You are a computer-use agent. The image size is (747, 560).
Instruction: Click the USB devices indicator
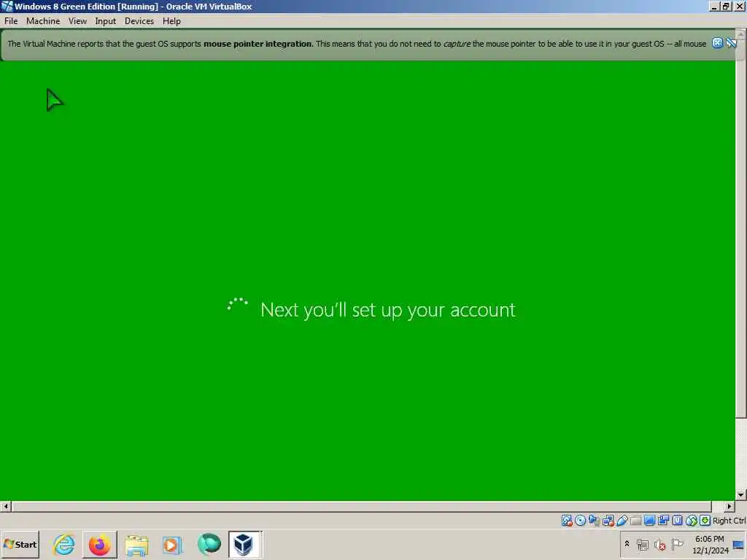click(622, 521)
